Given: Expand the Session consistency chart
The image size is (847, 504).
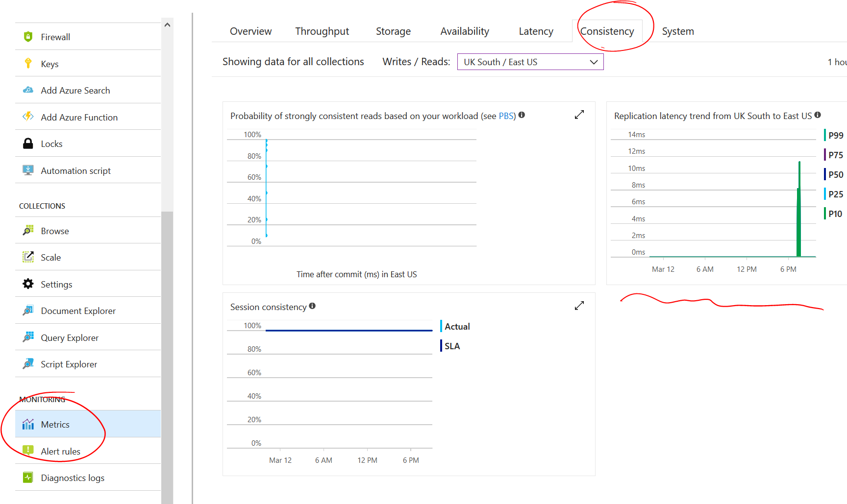Looking at the screenshot, I should coord(579,305).
